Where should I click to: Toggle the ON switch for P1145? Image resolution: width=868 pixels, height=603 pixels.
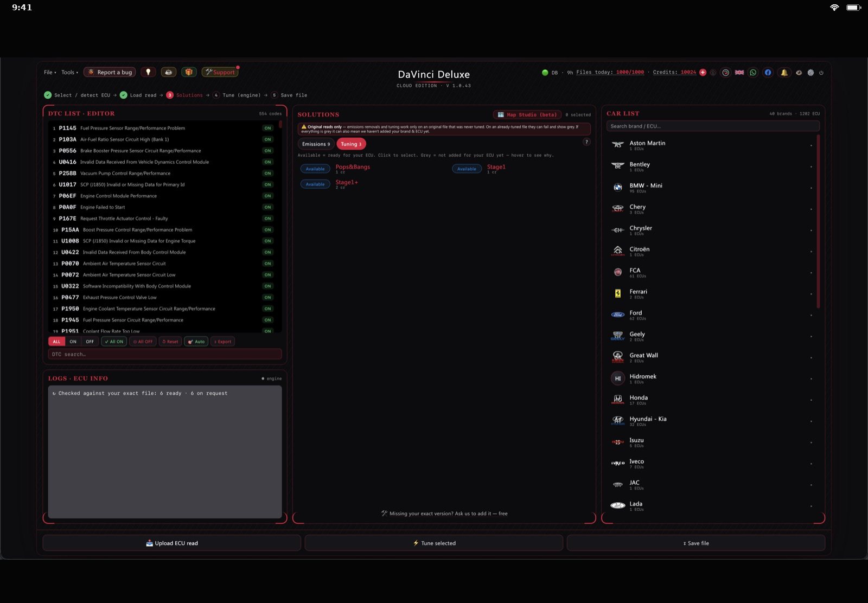(268, 128)
